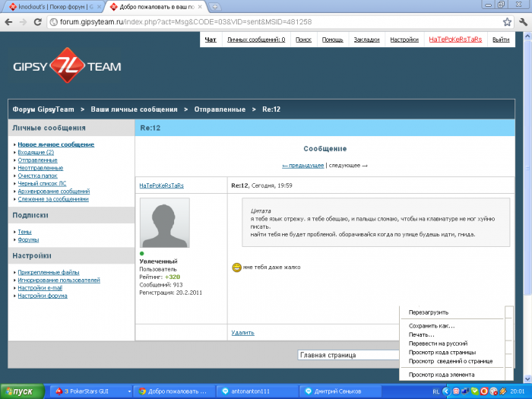Go to предыдущее message link

[303, 166]
